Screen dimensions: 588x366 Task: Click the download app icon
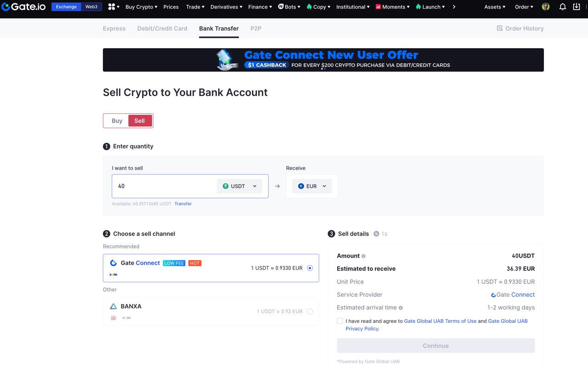click(x=577, y=7)
